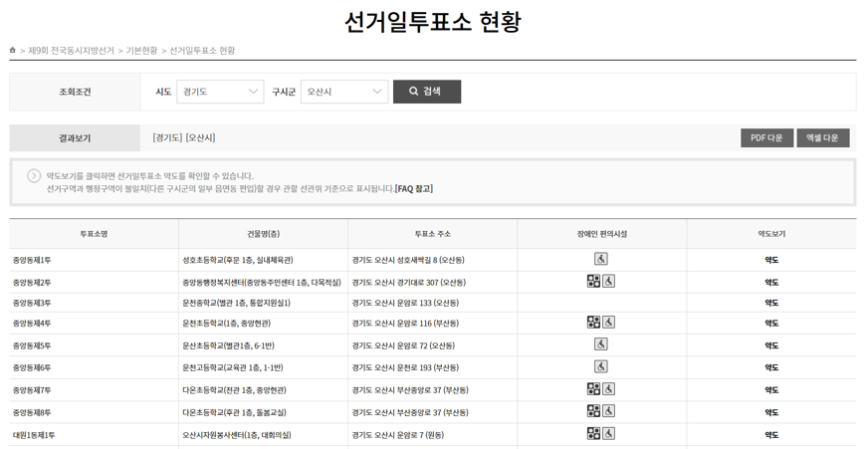Click wheelchair icon in 중앙동제6투 row
Screen dimensions: 868x449
(601, 366)
